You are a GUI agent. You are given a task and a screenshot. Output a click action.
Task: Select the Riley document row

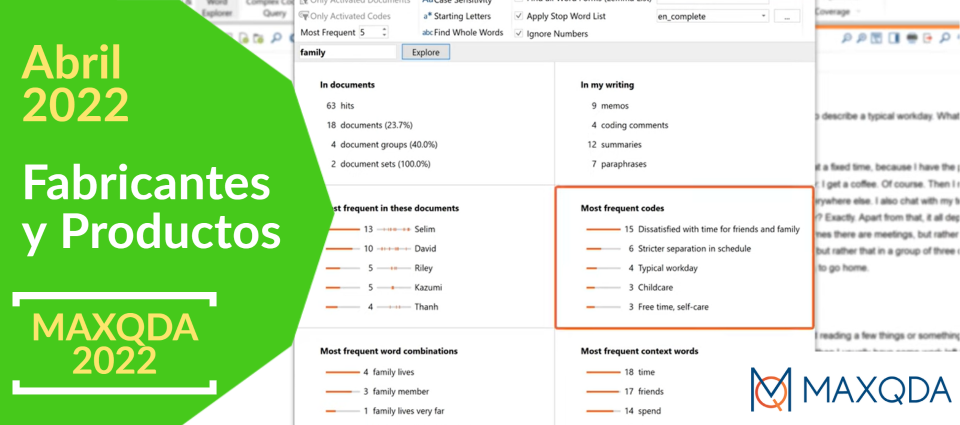pos(379,268)
